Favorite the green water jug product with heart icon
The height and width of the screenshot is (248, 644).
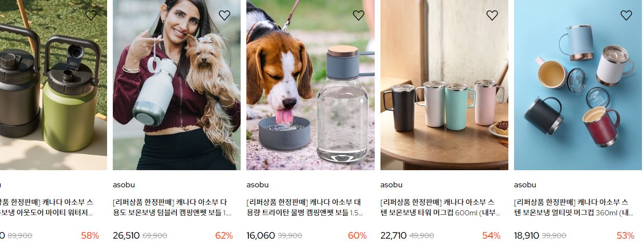91,15
